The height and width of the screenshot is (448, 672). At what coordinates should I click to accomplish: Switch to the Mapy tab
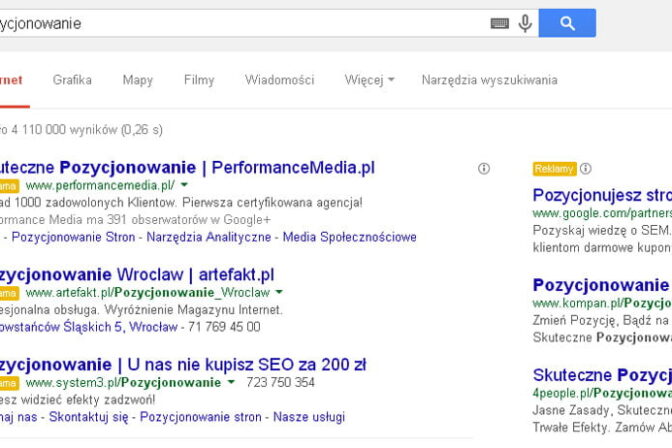coord(138,80)
